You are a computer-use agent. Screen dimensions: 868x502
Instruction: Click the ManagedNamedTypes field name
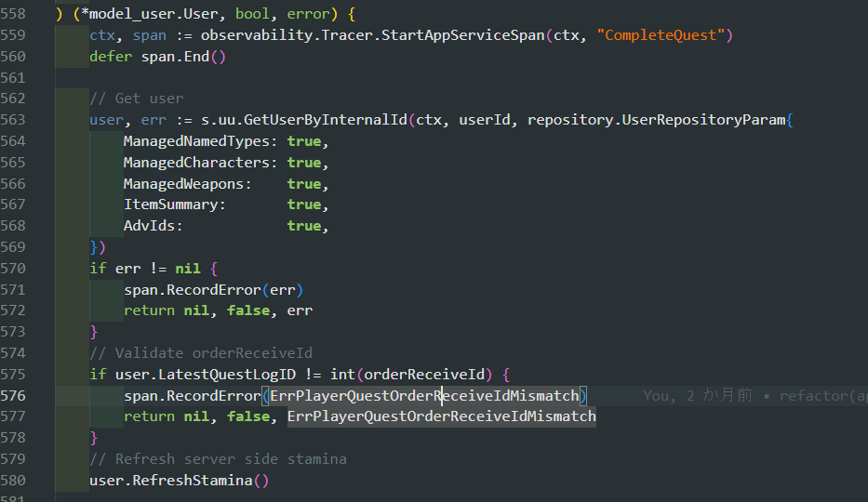pos(196,141)
